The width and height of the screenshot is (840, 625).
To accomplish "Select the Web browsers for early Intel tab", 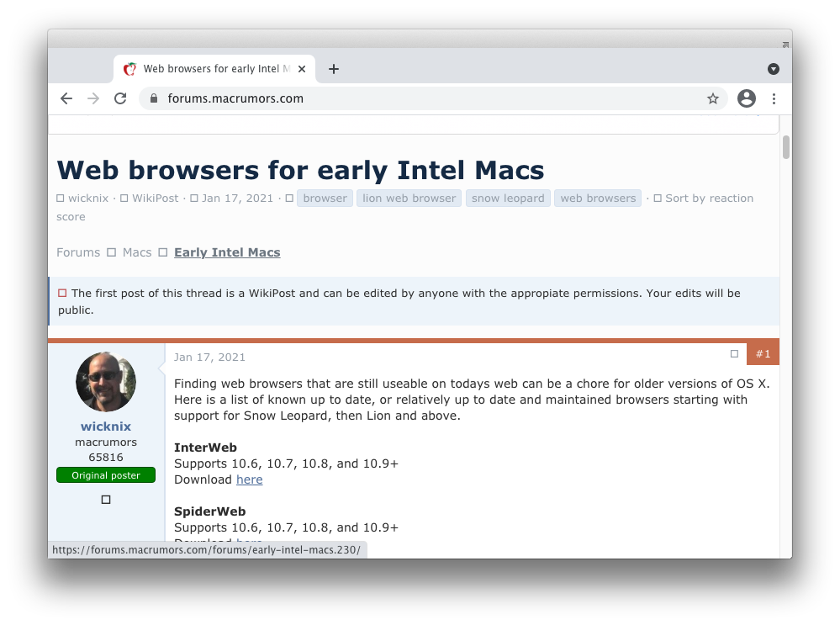I will click(x=214, y=69).
